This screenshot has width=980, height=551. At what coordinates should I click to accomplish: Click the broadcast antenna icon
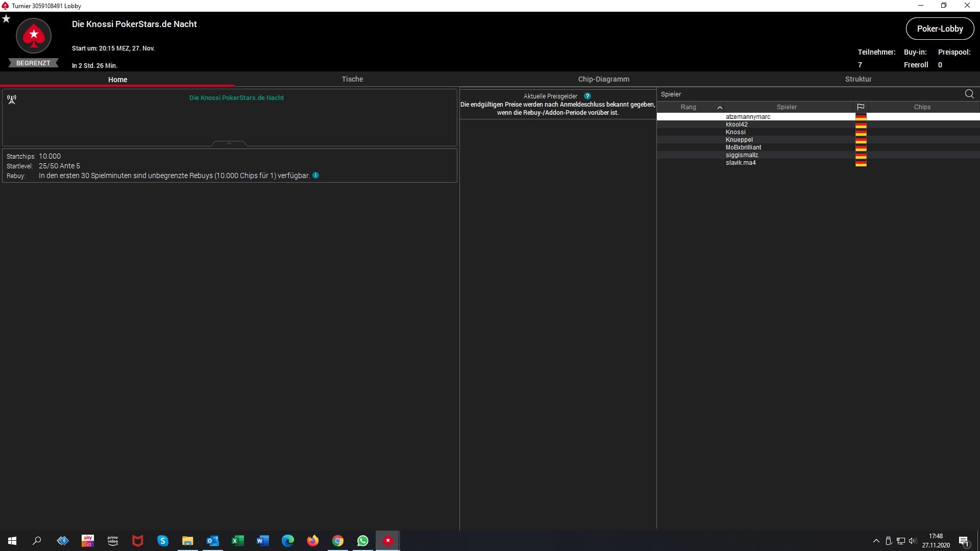(12, 99)
